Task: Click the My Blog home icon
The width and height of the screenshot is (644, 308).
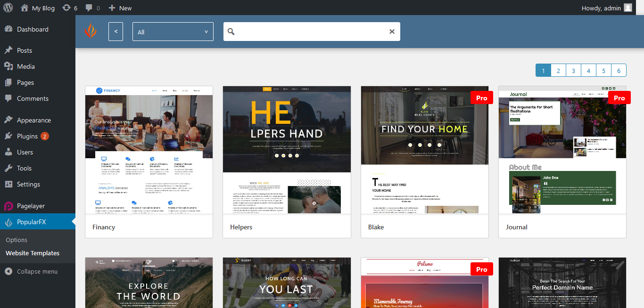Action: point(25,8)
